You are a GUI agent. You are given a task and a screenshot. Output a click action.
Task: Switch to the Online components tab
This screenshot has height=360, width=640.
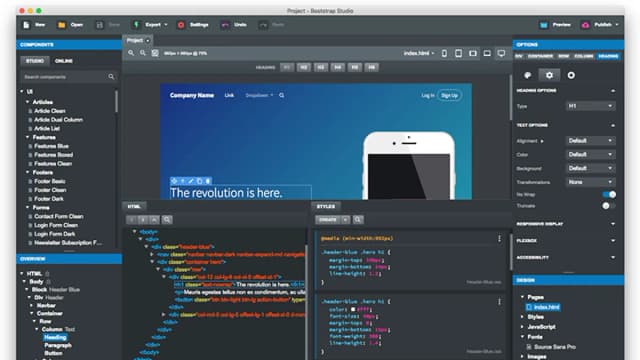click(64, 61)
